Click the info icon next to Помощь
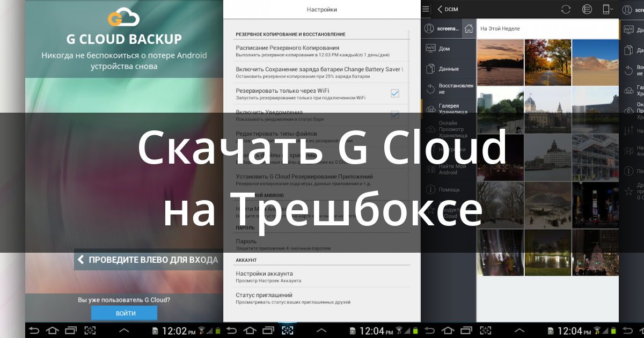 (430, 189)
